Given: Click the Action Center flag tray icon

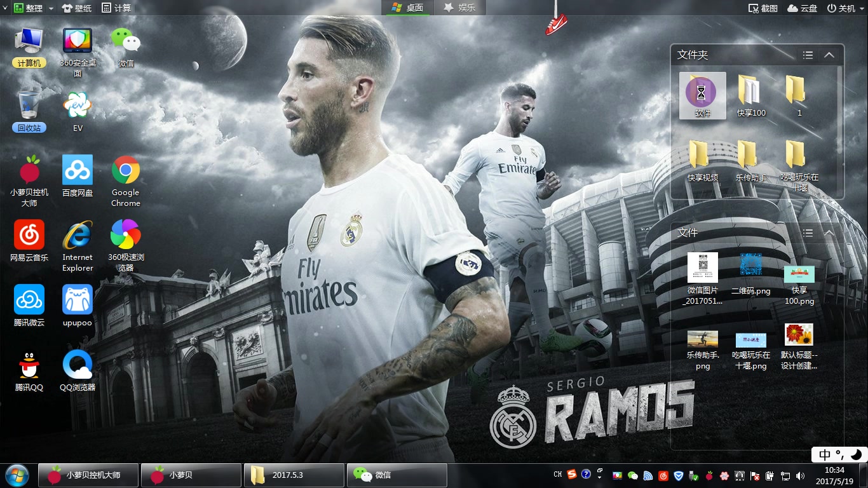Looking at the screenshot, I should pyautogui.click(x=755, y=475).
